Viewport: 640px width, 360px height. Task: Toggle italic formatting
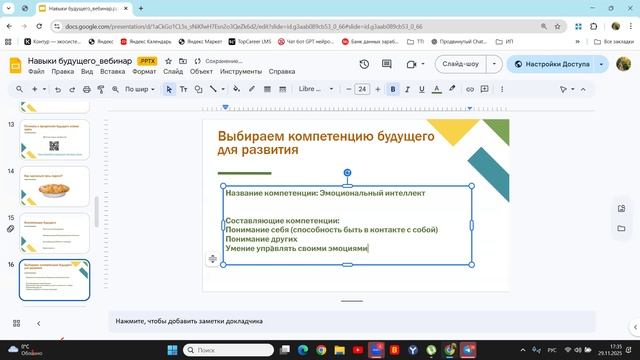click(x=407, y=89)
